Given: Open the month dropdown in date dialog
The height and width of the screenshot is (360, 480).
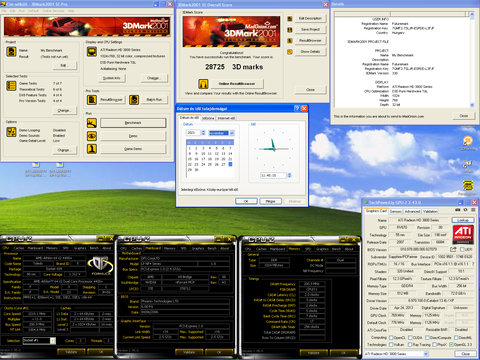Looking at the screenshot, I should coord(232,133).
